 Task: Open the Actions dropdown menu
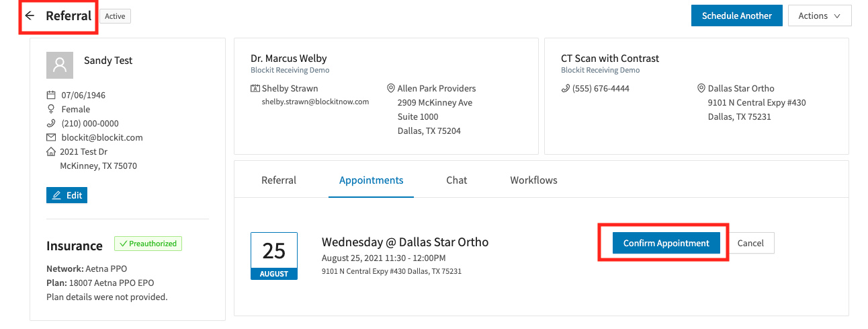pyautogui.click(x=820, y=15)
